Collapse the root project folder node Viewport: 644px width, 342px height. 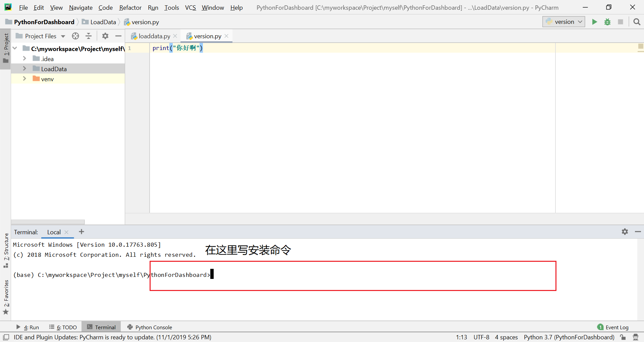tap(15, 48)
